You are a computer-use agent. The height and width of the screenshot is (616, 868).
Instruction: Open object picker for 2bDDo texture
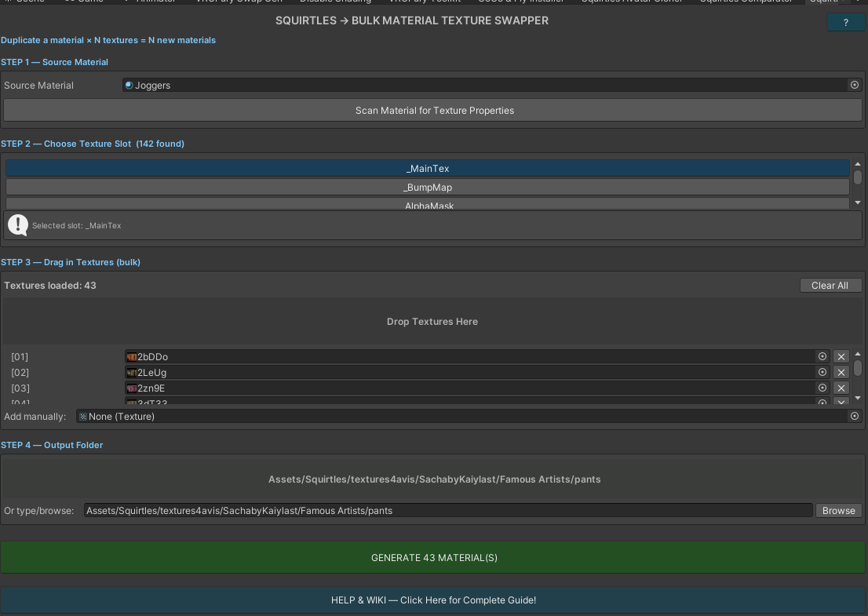(x=822, y=356)
